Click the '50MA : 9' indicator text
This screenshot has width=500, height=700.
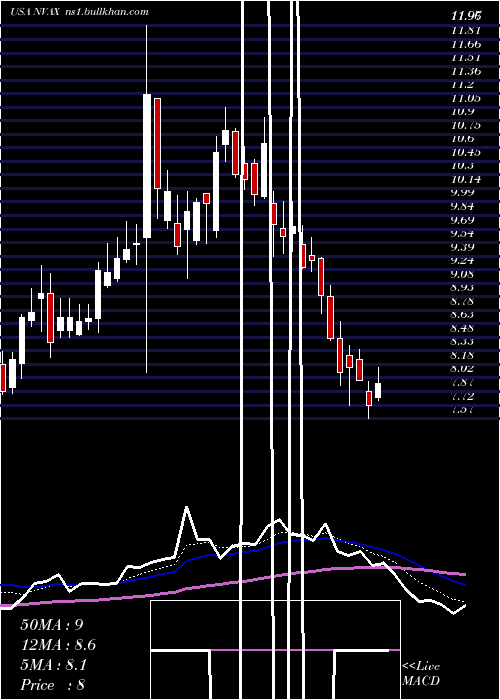click(52, 625)
